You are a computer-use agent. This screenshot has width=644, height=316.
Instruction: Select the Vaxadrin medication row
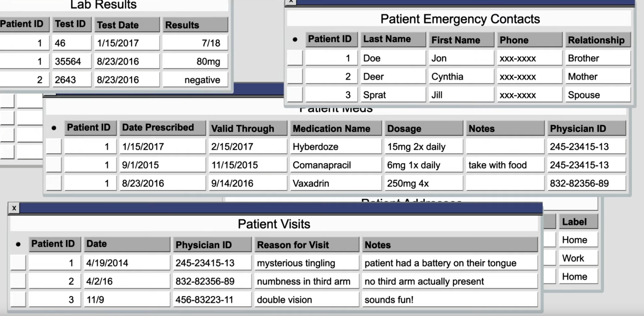click(x=54, y=183)
